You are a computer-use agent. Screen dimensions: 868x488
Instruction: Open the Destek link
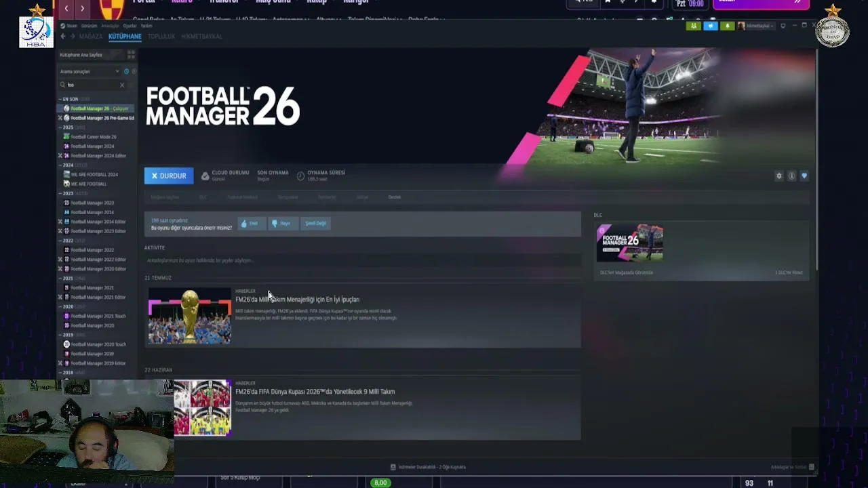click(395, 197)
